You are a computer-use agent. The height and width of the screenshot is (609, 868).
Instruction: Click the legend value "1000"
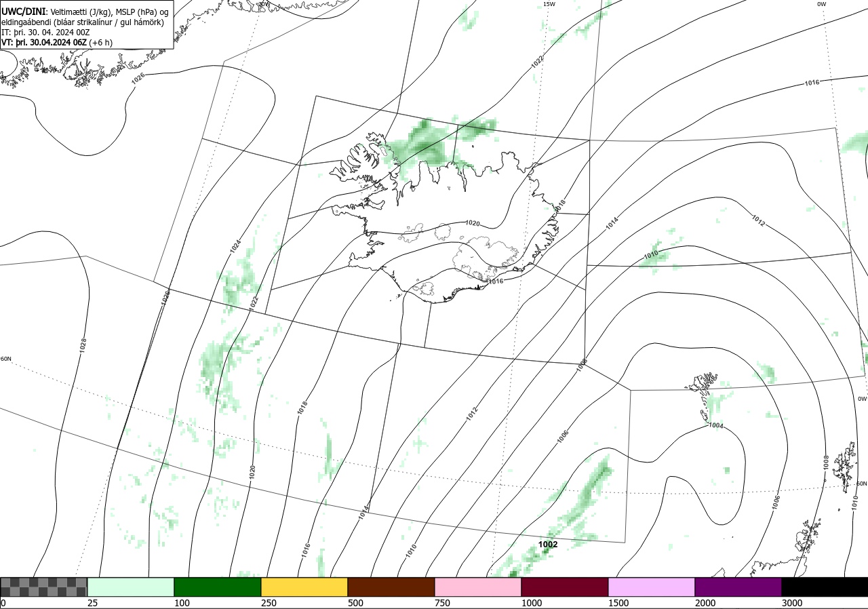coord(532,603)
